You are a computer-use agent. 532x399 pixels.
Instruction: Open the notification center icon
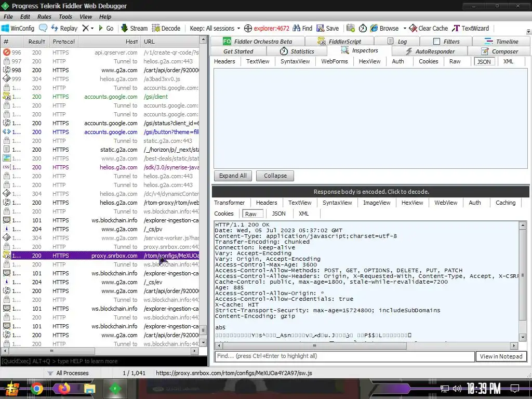coord(515,388)
